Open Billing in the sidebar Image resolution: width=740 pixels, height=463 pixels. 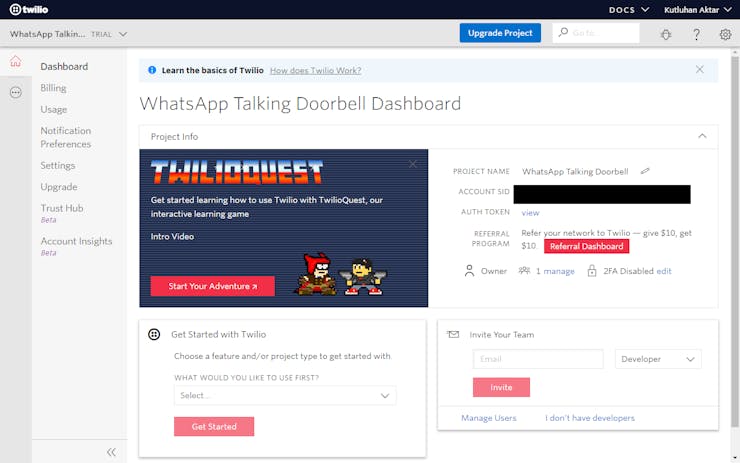53,88
